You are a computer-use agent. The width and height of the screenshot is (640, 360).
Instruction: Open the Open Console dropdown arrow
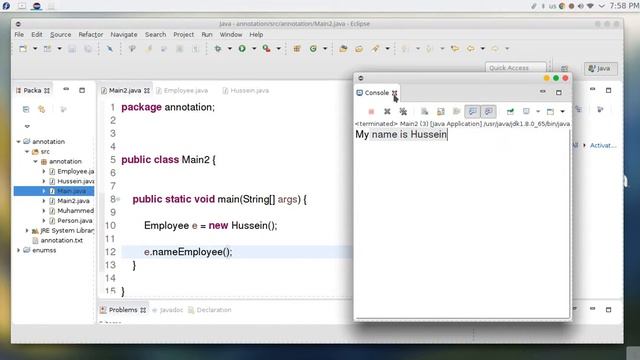point(562,111)
